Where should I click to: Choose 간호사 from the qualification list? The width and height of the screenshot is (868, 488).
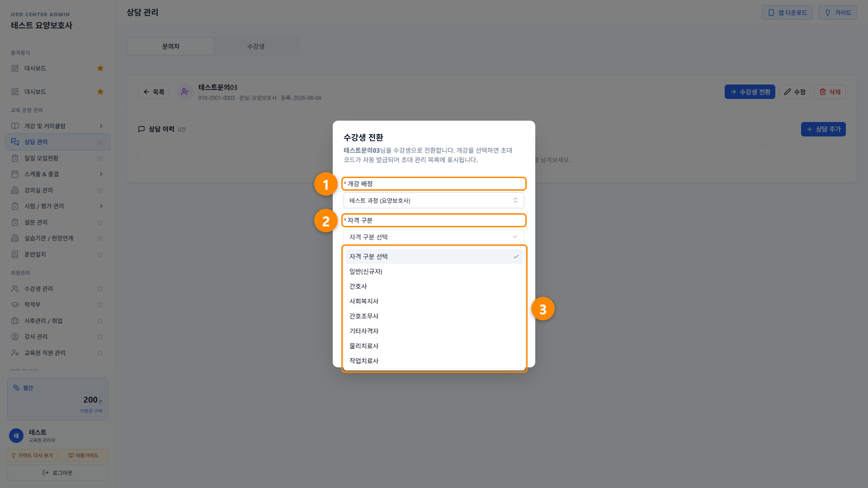coord(434,286)
